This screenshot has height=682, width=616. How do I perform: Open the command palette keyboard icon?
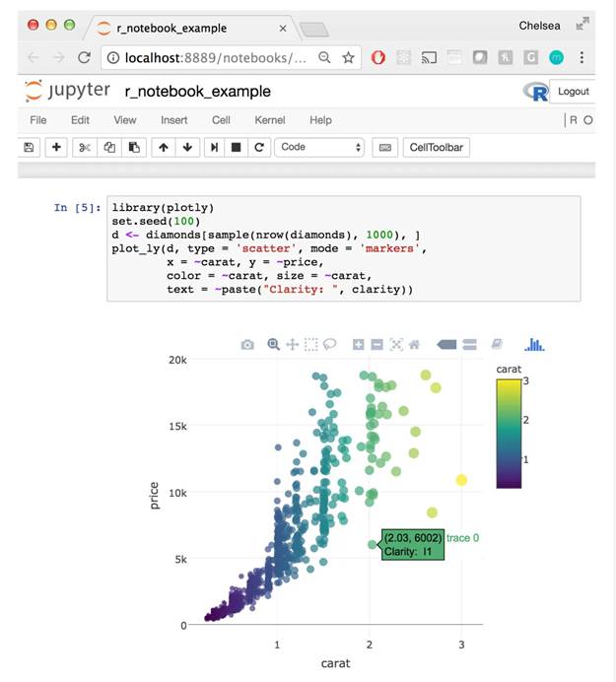click(x=385, y=147)
